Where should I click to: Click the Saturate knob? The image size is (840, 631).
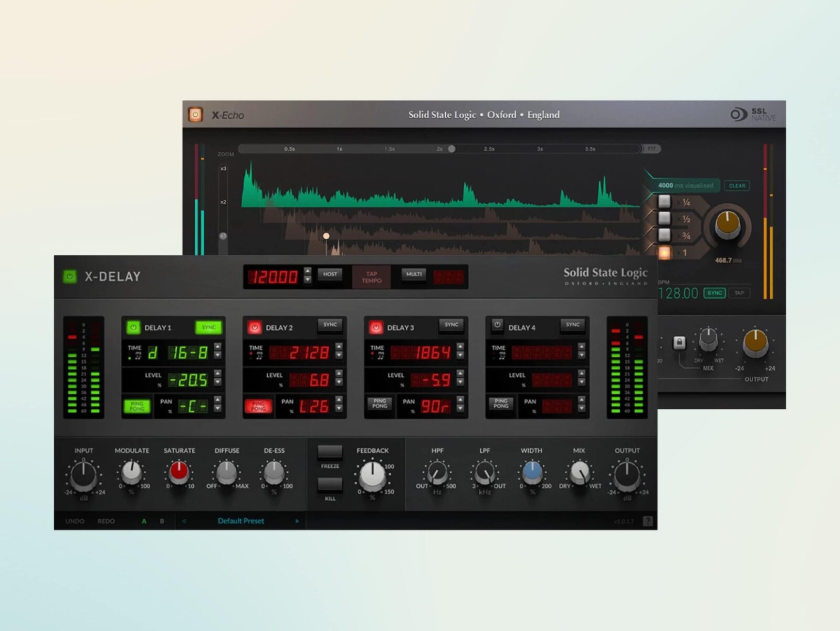(180, 472)
